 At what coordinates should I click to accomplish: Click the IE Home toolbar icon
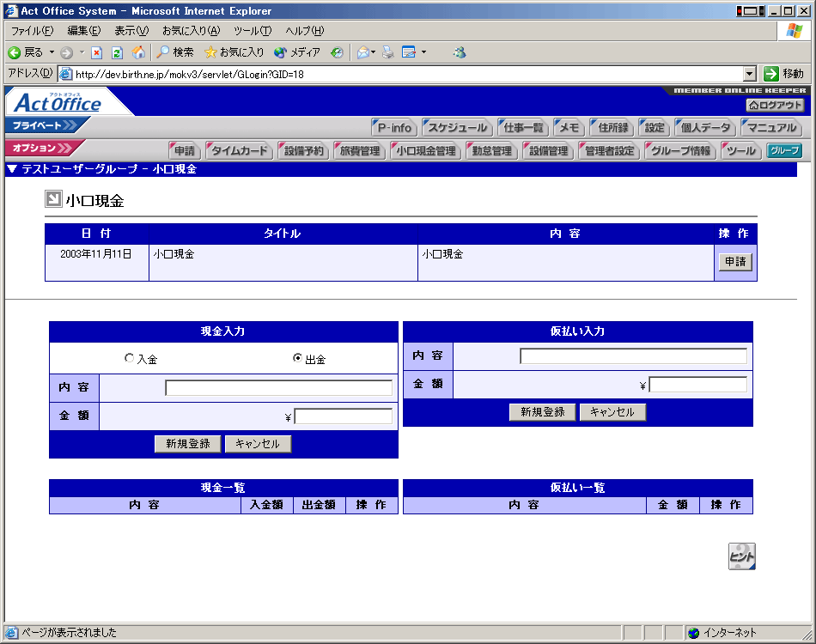point(138,52)
